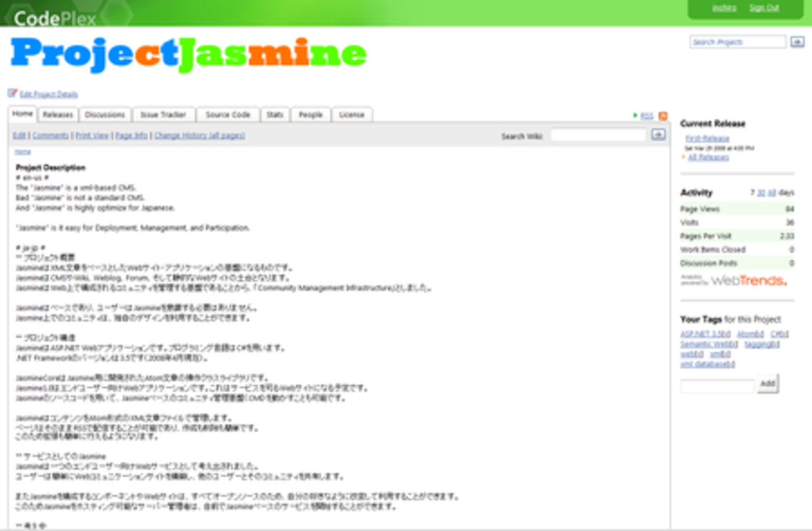Focus the Search Projects input field
This screenshot has height=531, width=812.
738,42
